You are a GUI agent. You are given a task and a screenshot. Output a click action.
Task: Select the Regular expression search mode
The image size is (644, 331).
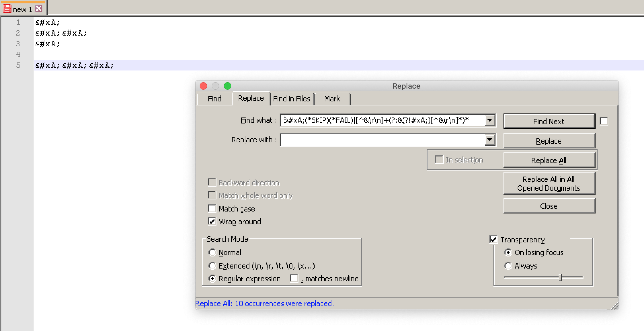pyautogui.click(x=212, y=279)
